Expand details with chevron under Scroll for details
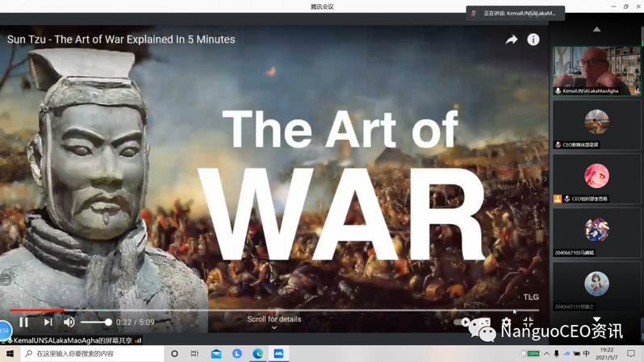Screen dimensions: 644x362 [274, 327]
